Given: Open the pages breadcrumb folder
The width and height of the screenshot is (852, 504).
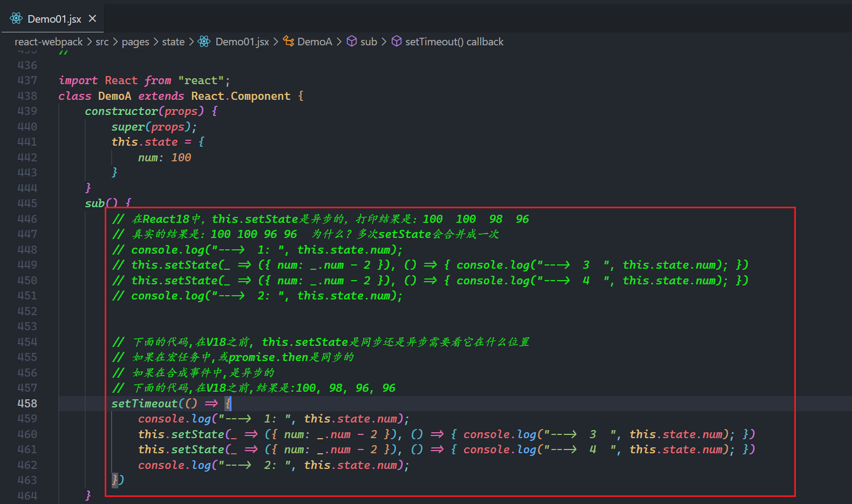Looking at the screenshot, I should click(x=135, y=42).
